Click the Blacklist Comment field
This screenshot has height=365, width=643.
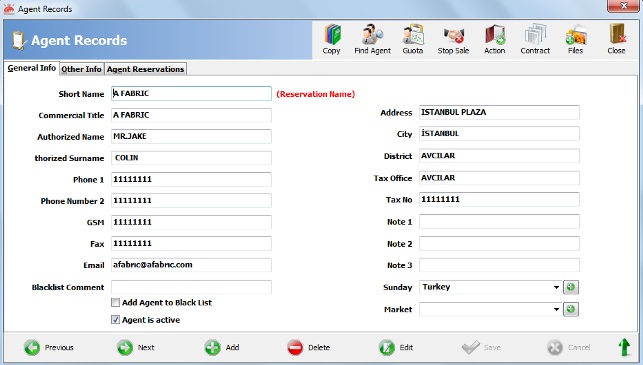coord(191,287)
